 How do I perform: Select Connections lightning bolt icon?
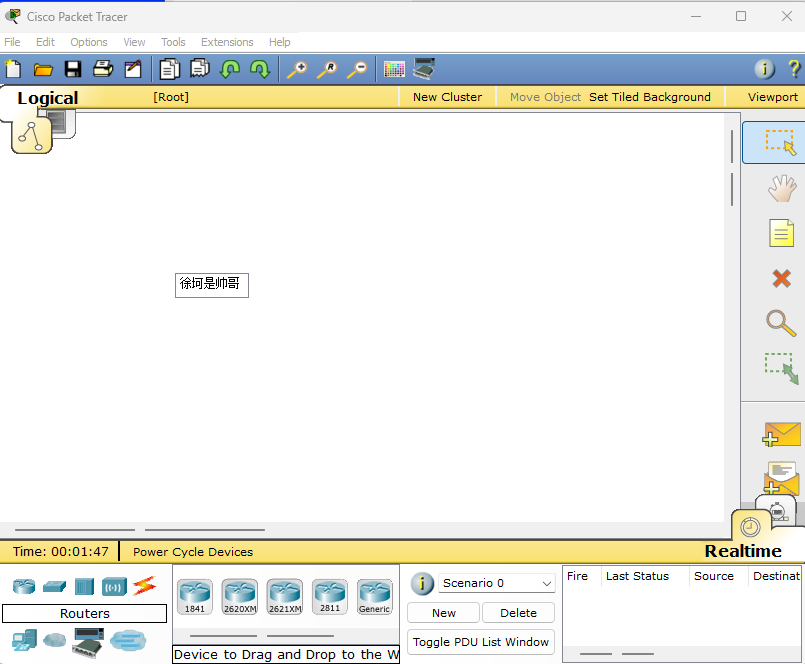(144, 586)
